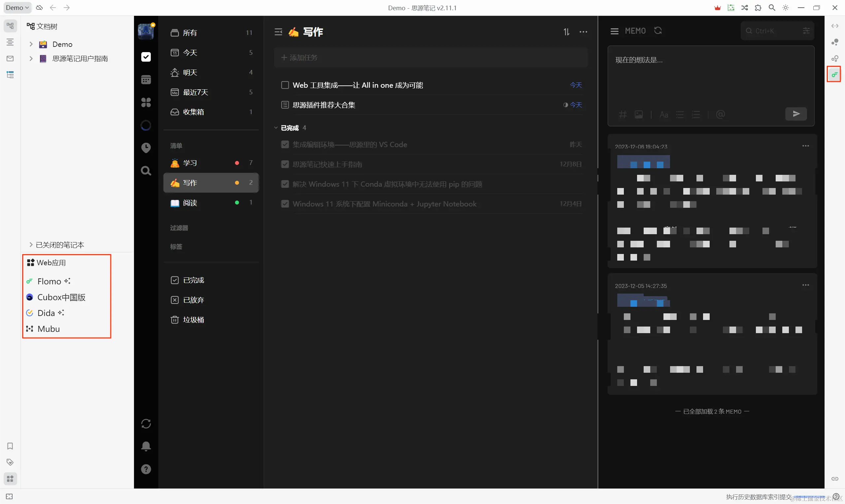This screenshot has width=845, height=504.
Task: Check the Web 工具集成 task checkbox
Action: pos(285,85)
